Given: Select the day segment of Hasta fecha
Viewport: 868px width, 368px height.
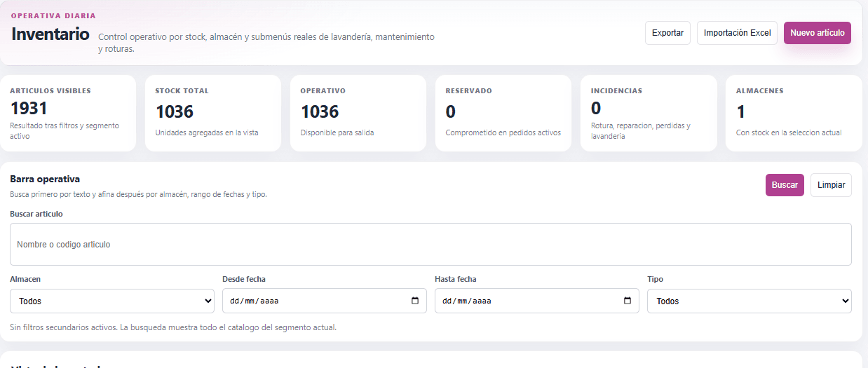Looking at the screenshot, I should coord(447,301).
